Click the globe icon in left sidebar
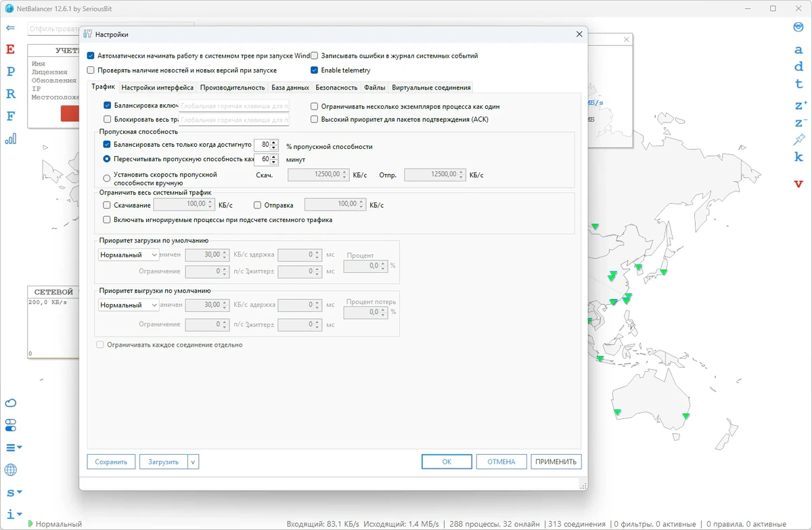 point(10,470)
